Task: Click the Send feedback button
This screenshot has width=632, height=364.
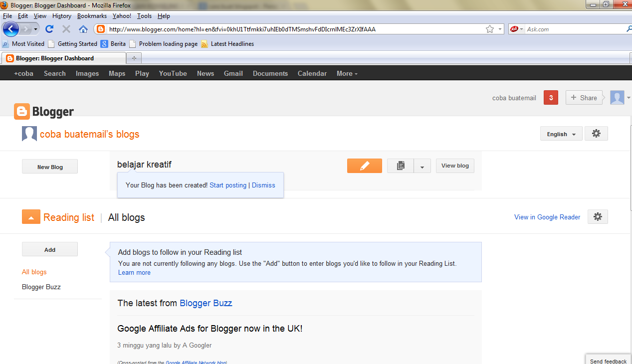Action: (x=609, y=360)
